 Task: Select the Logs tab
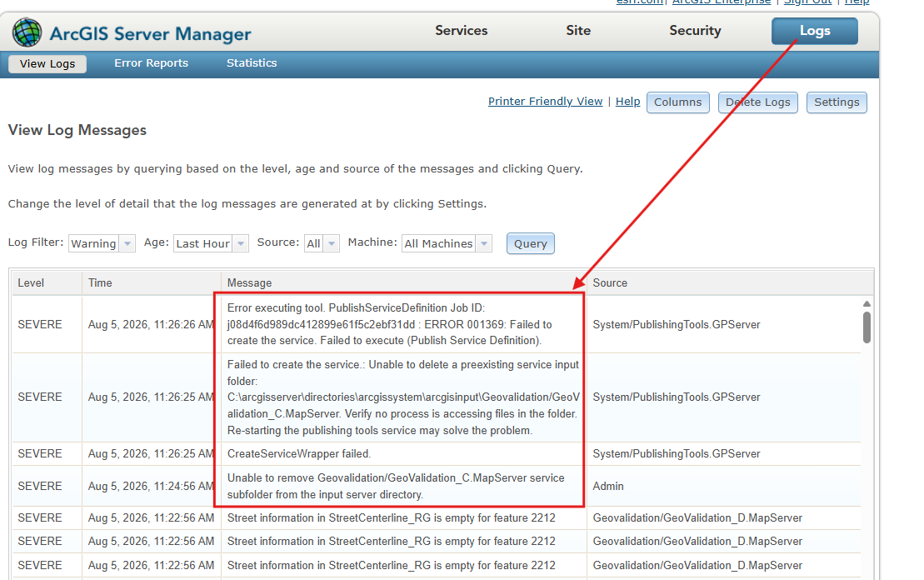point(814,31)
